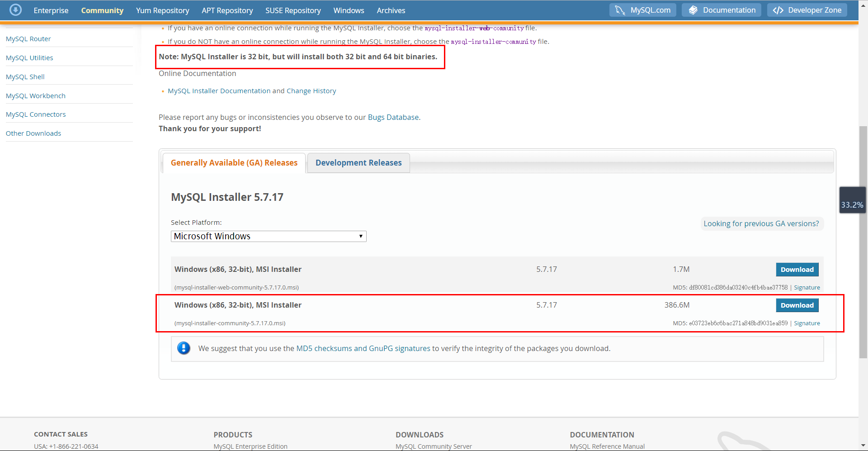Open MySQL Workbench in sidebar
Image resolution: width=868 pixels, height=451 pixels.
(36, 96)
